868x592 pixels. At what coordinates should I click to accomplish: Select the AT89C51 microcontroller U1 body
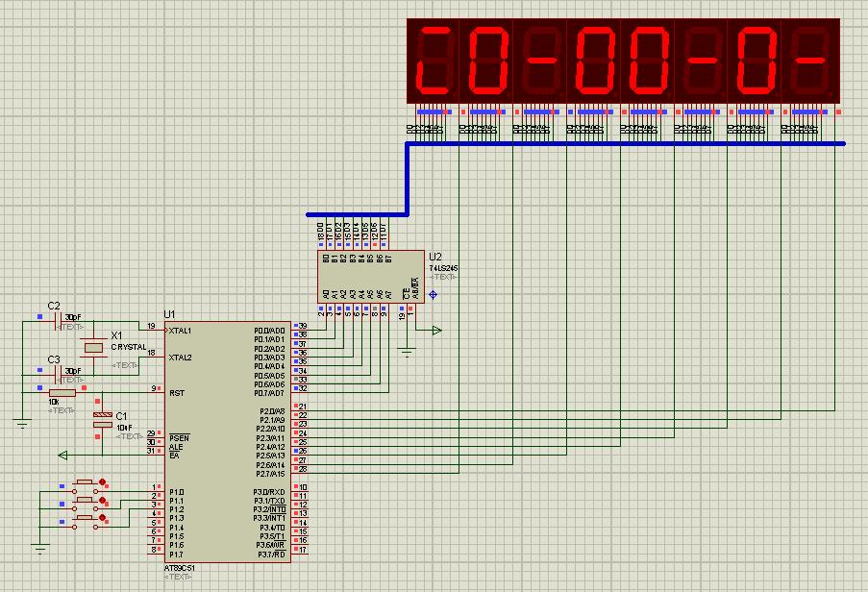coord(228,442)
